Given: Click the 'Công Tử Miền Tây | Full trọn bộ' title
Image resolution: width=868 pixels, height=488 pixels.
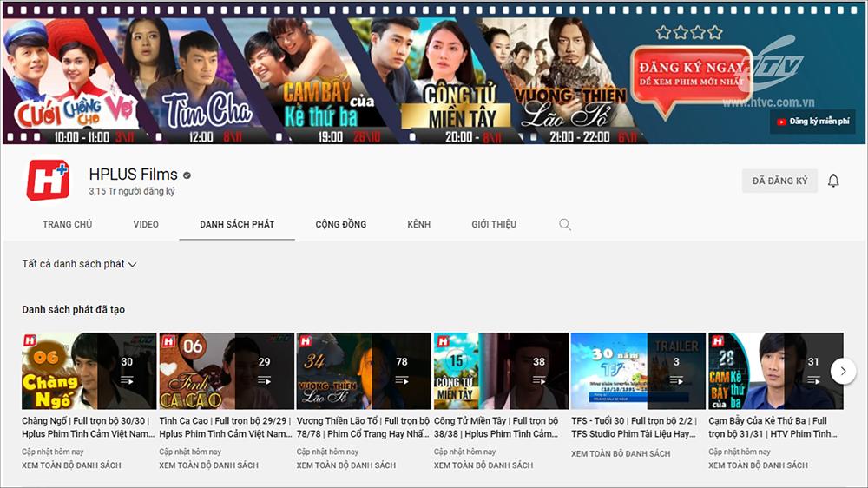Looking at the screenshot, I should 496,427.
